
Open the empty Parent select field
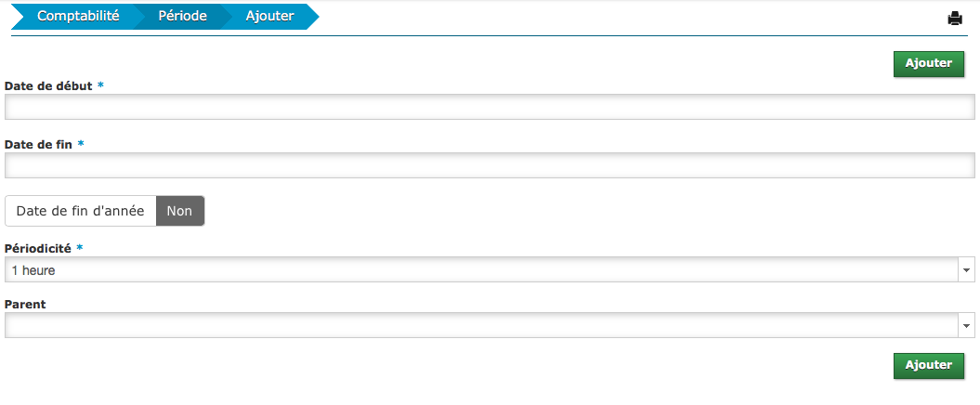tap(481, 325)
